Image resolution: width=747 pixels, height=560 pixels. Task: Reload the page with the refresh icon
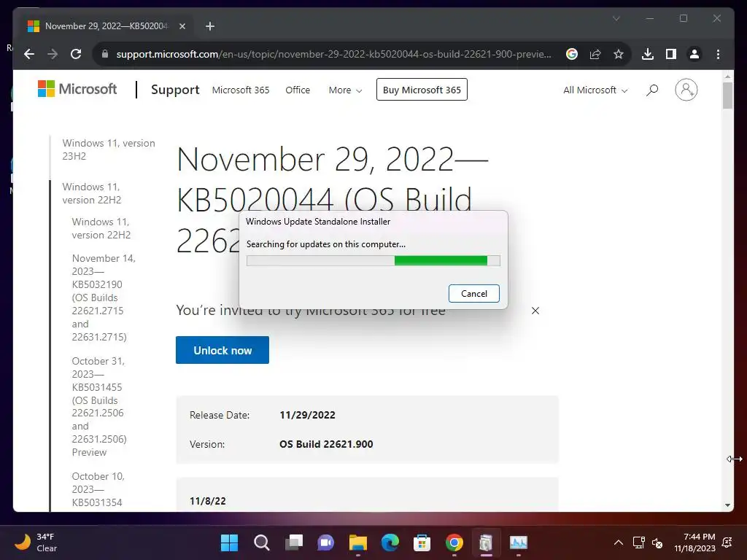pyautogui.click(x=76, y=54)
